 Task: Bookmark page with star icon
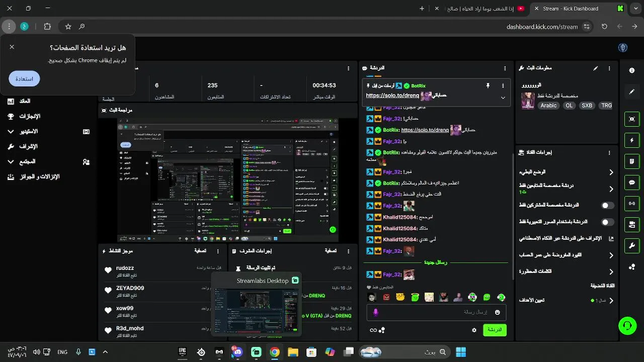pyautogui.click(x=68, y=27)
